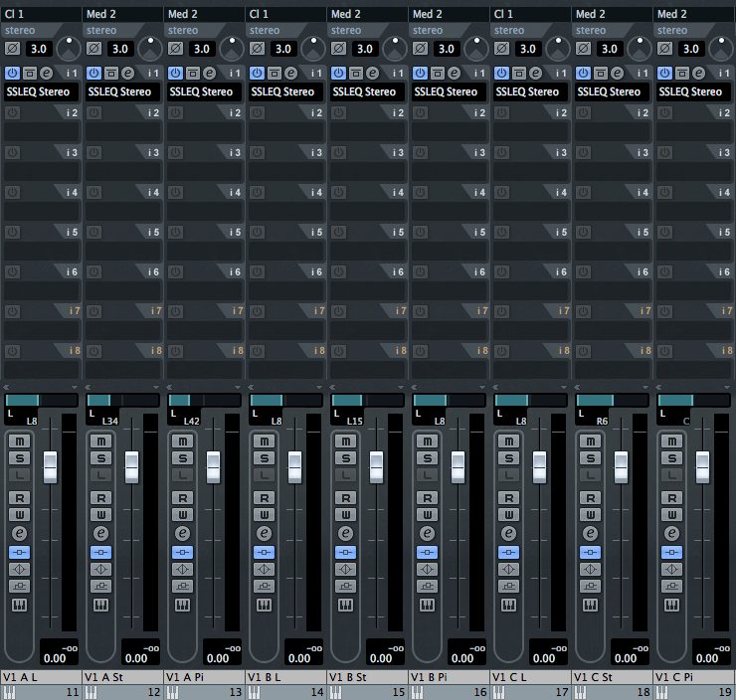Click the 3.0 input gain field on V1 C Pi
The image size is (736, 700).
coord(689,48)
